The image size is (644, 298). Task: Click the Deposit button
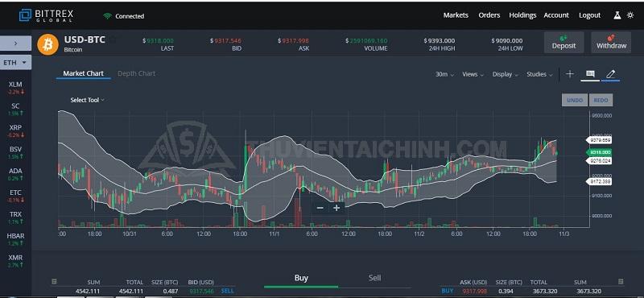coord(564,43)
